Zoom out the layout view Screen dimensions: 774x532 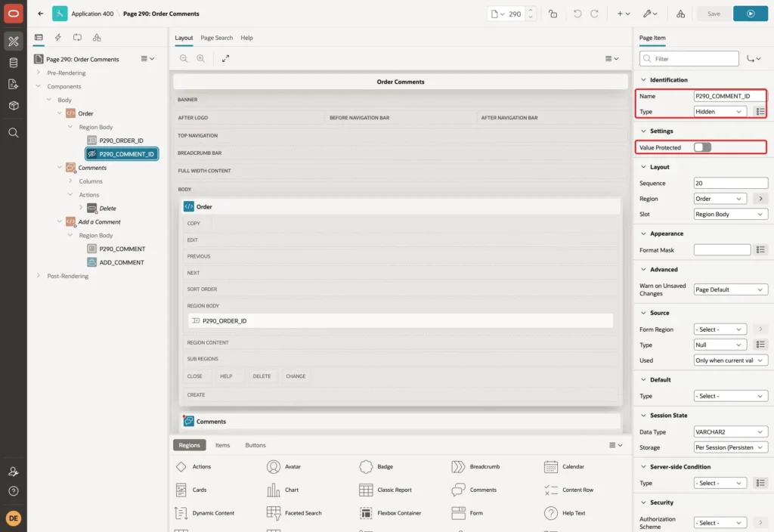184,58
